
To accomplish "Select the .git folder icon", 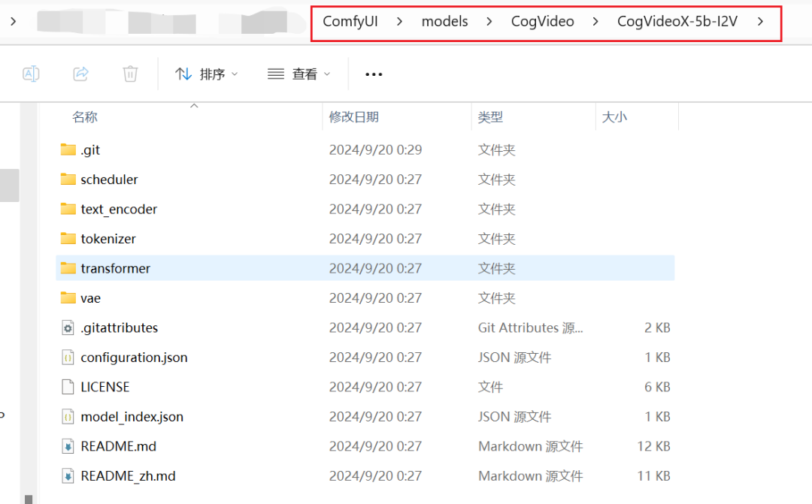I will (68, 149).
